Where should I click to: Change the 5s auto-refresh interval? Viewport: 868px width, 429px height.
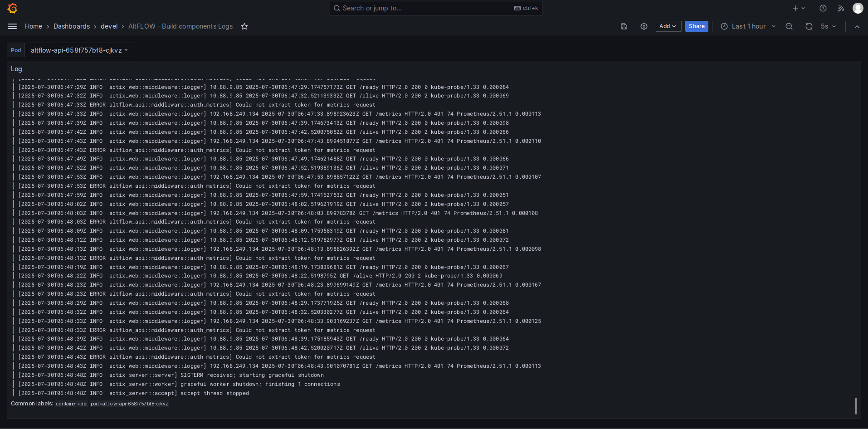(x=828, y=26)
